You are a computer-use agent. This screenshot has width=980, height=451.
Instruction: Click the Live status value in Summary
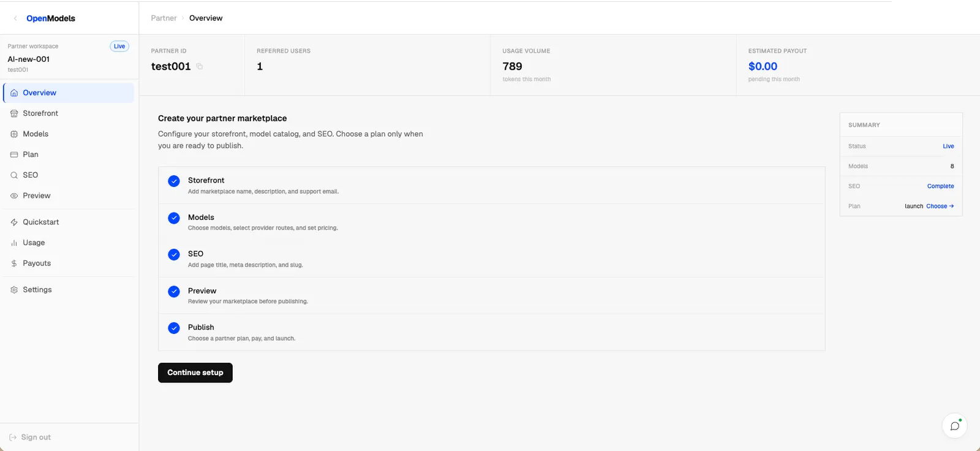[948, 146]
